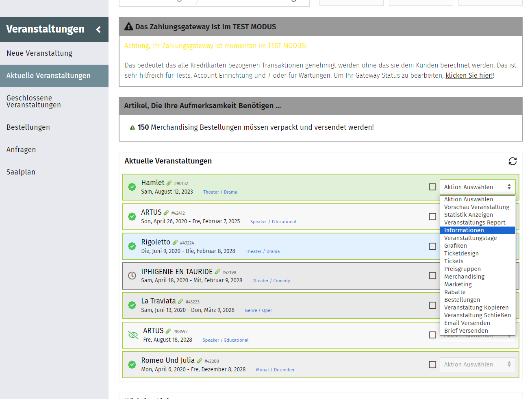This screenshot has height=399, width=532.
Task: Click the Theater category tag of Hamlet
Action: tap(211, 192)
